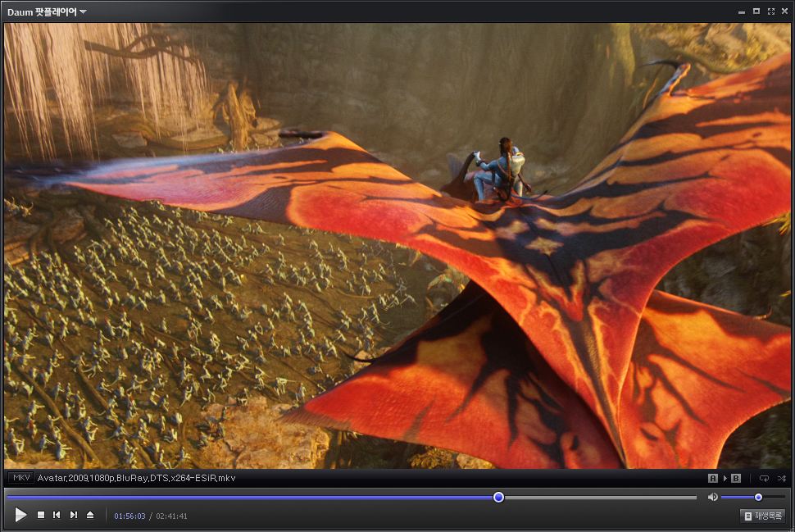
Task: Mute the audio with the speaker icon
Action: [x=712, y=497]
